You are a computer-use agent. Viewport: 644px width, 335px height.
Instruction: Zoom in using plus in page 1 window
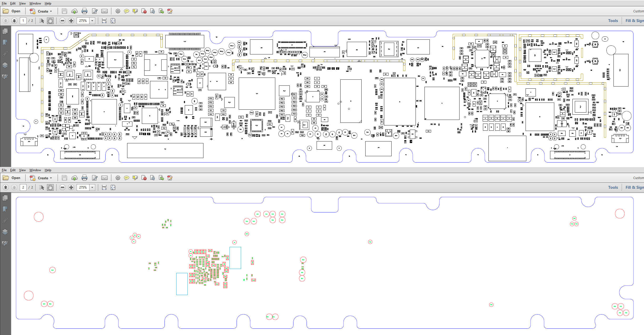[x=71, y=21]
